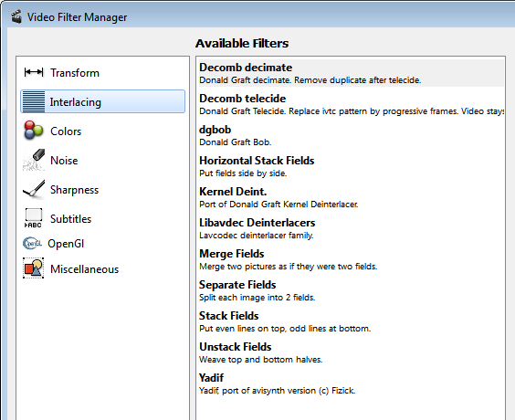515x420 pixels.
Task: Choose the Kernel Deint. filter
Action: [352, 197]
